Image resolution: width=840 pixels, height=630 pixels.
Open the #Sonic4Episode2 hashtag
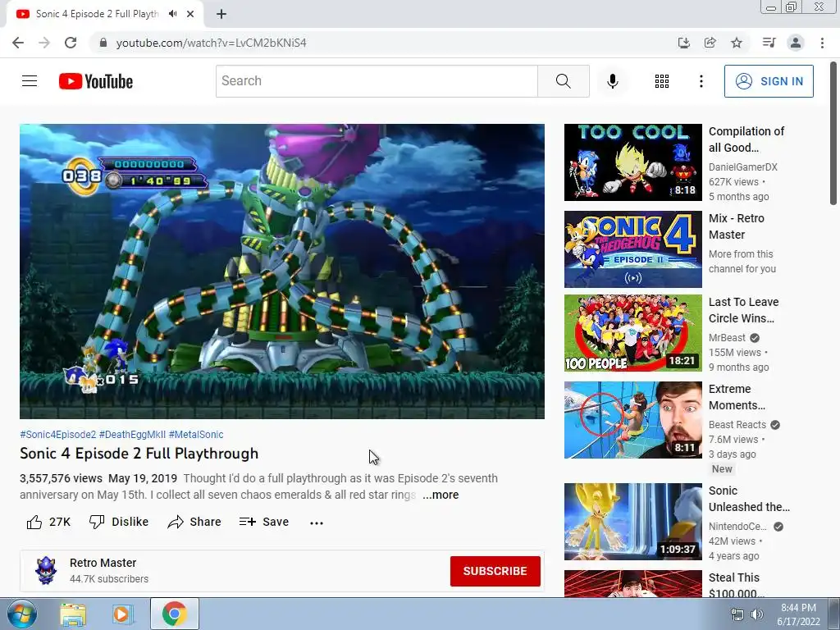pos(58,435)
